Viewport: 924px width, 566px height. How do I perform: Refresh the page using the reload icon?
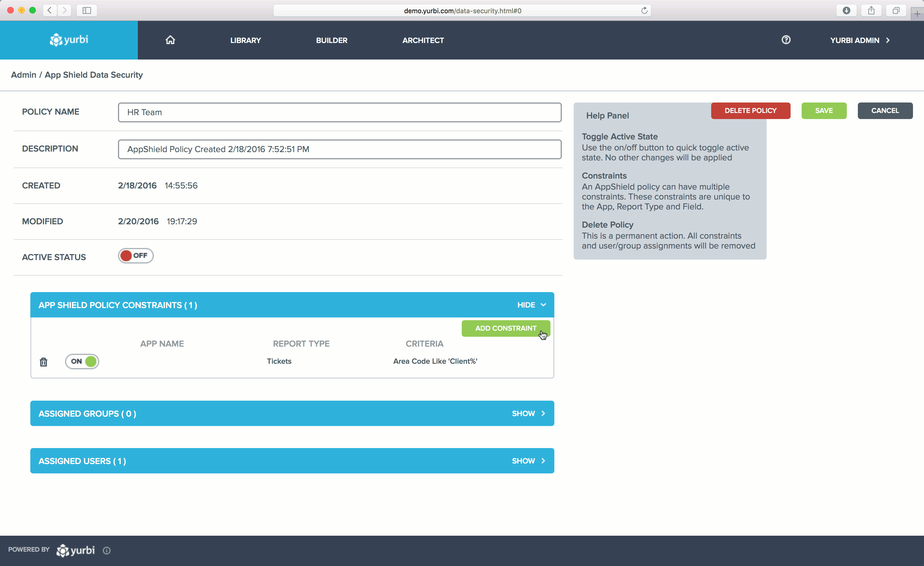tap(644, 10)
